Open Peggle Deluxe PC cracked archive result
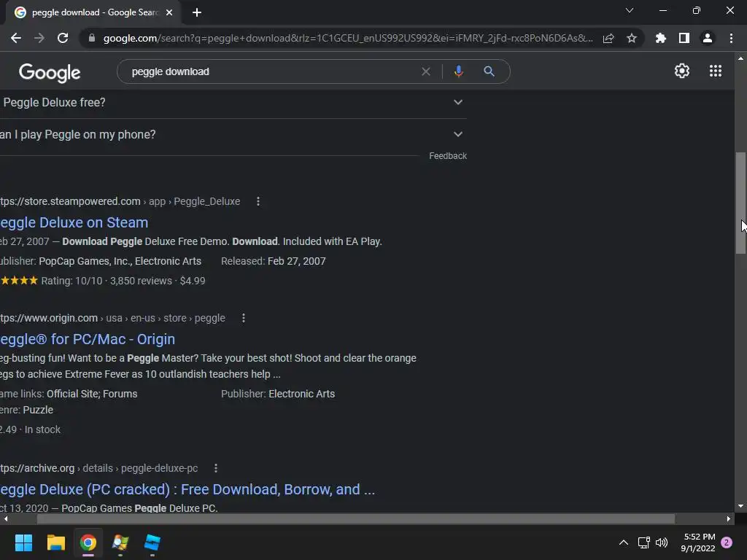This screenshot has width=747, height=560. point(187,489)
